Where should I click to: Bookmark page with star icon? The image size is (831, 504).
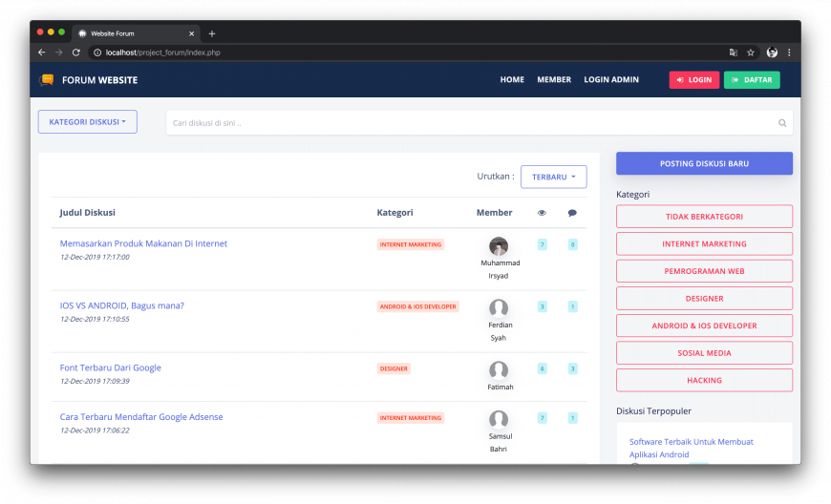(751, 52)
